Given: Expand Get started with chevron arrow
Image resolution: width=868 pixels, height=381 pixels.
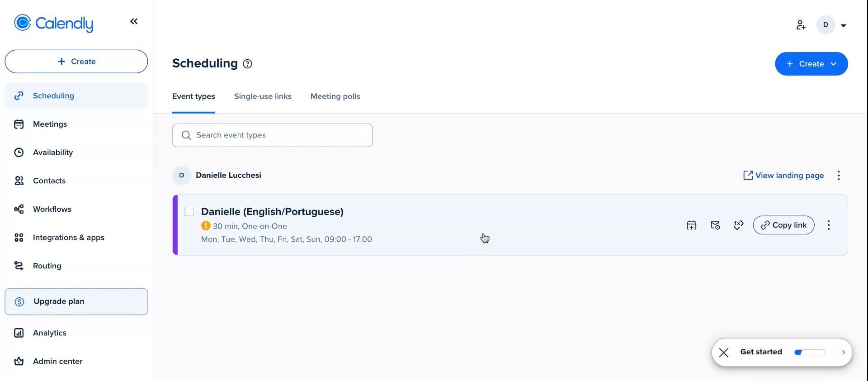Looking at the screenshot, I should click(x=843, y=352).
